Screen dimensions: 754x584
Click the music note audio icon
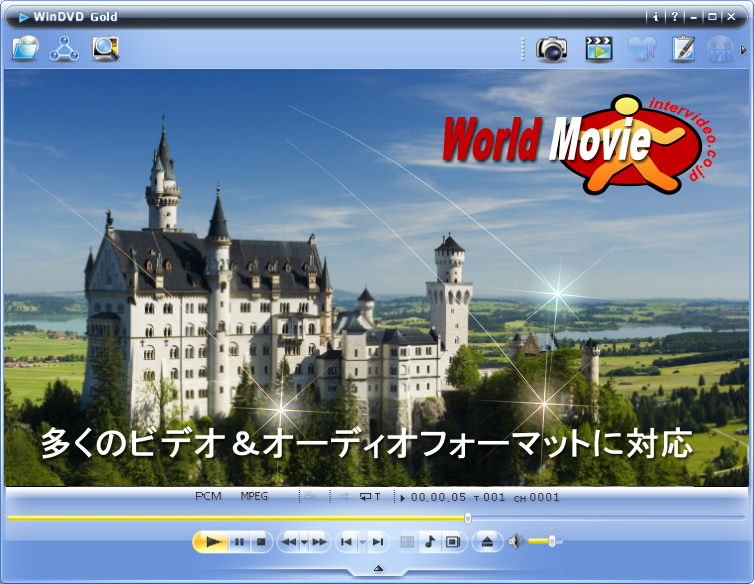(x=430, y=542)
